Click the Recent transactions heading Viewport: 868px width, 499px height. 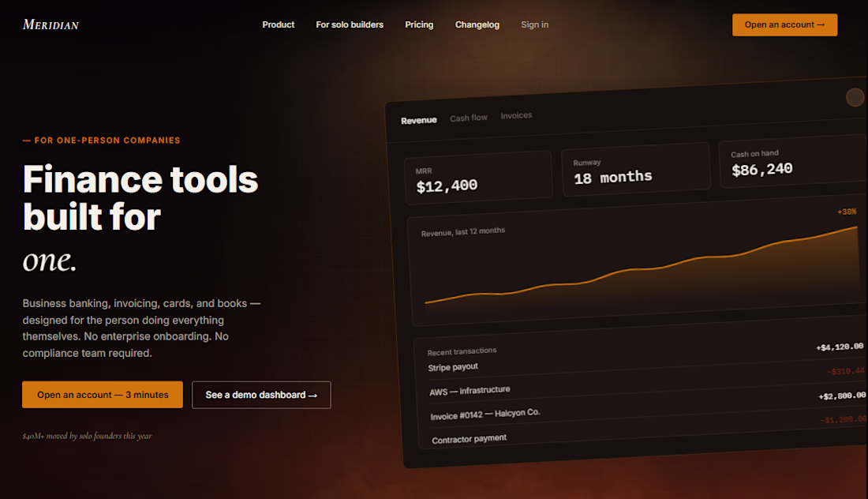462,351
